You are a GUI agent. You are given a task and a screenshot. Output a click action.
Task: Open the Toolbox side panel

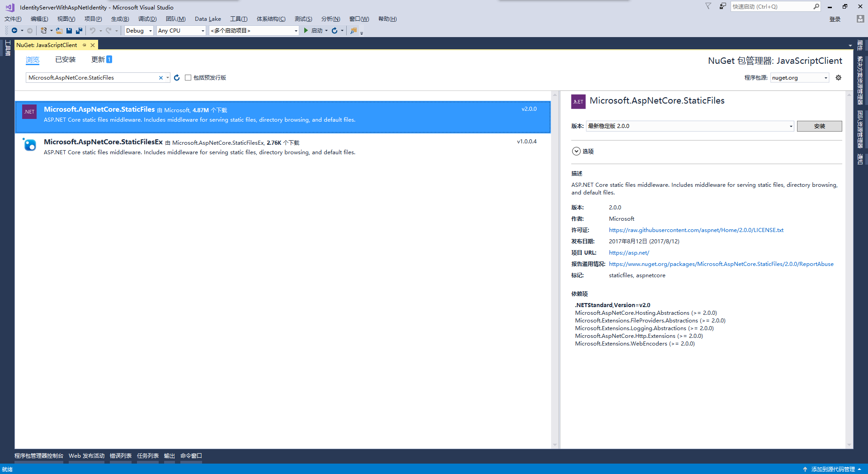(8, 48)
